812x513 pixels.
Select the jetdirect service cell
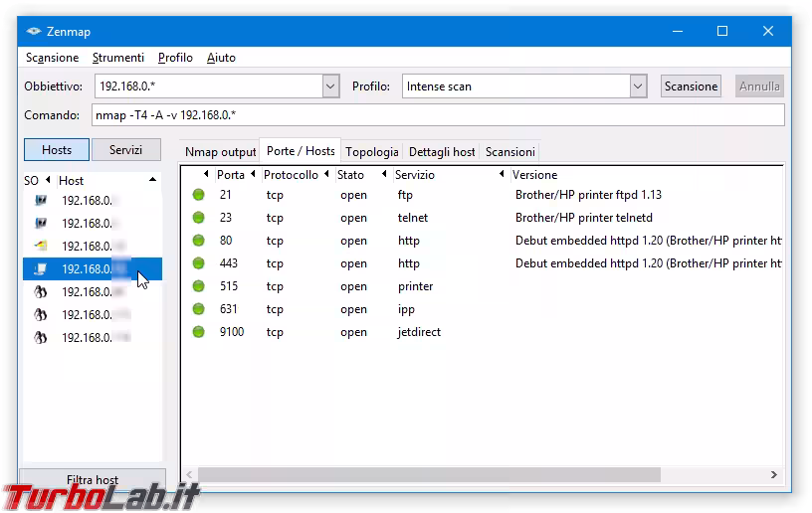tap(419, 332)
